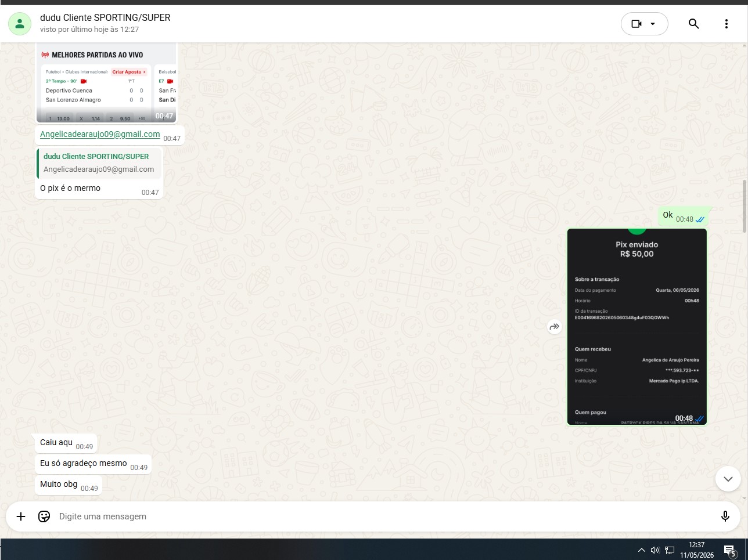This screenshot has width=748, height=560.
Task: Forward the Pix receipt with the arrow icon
Action: point(555,327)
